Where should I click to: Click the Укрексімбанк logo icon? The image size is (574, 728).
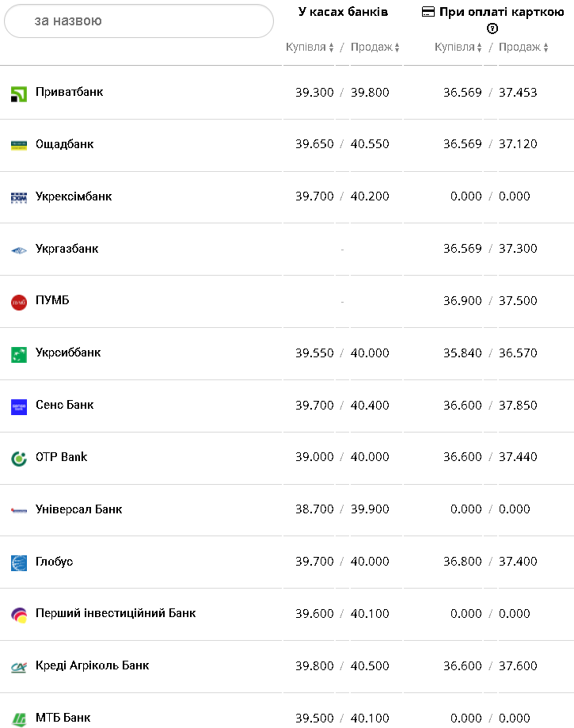19,197
